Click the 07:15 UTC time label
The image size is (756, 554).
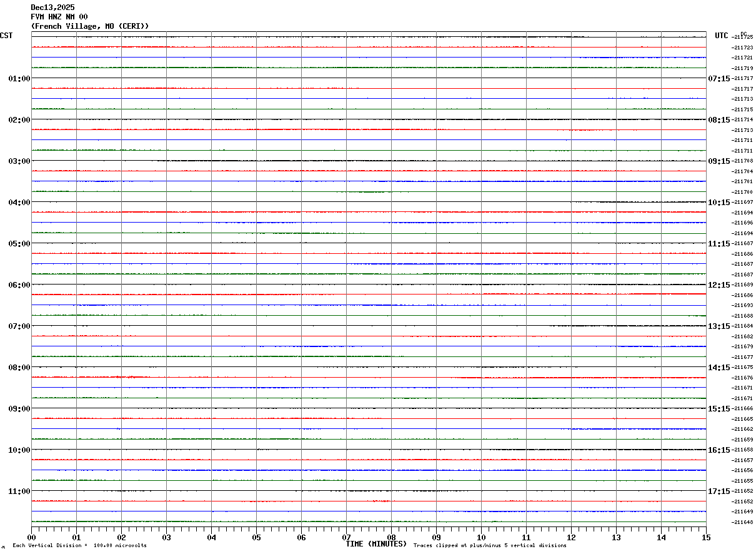click(719, 79)
